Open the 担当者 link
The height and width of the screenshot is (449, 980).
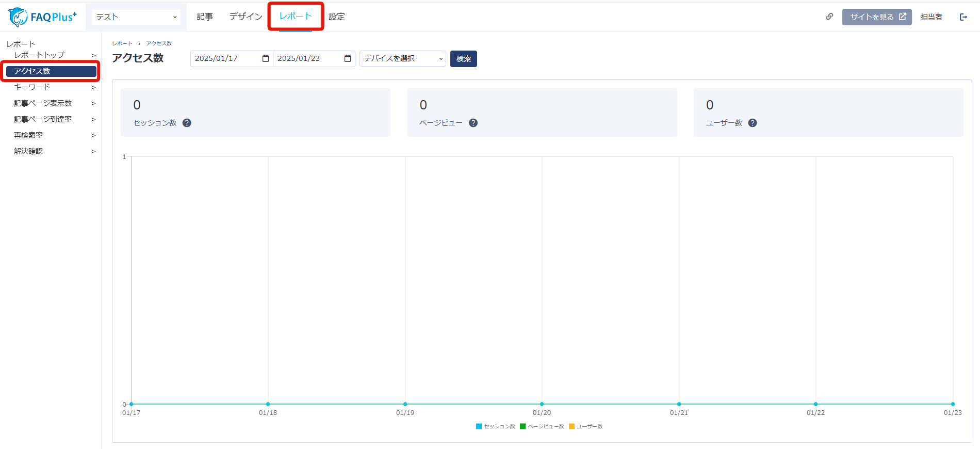tap(932, 17)
